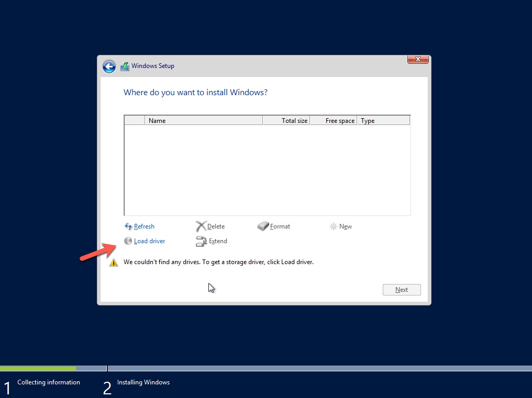Screen dimensions: 532x398
Task: Click the Format option label
Action: (280, 226)
